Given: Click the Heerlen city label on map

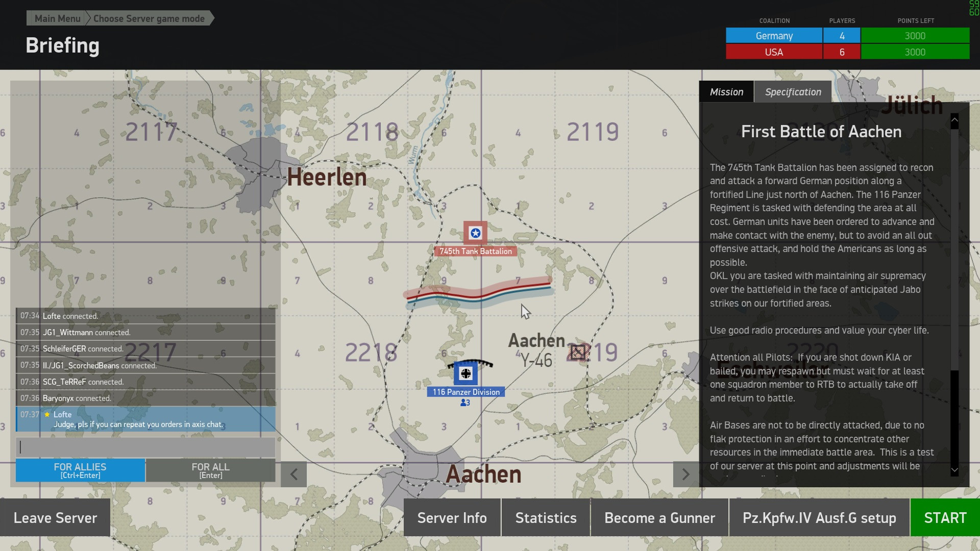Looking at the screenshot, I should point(327,178).
